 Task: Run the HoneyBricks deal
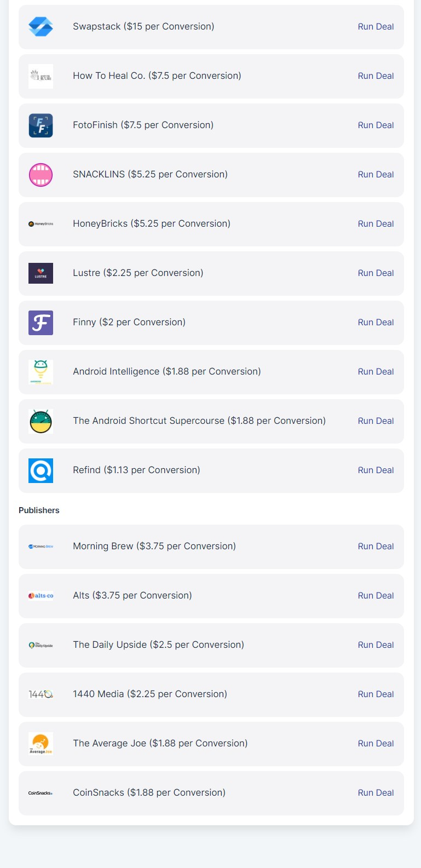(376, 224)
